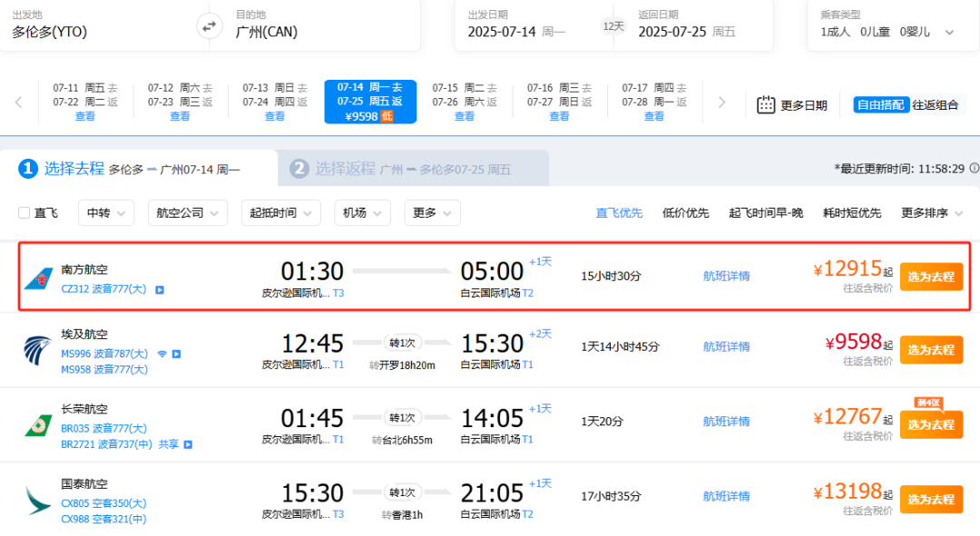Viewport: 980px width, 536px height.
Task: Show later dates with right arrow
Action: pos(721,102)
